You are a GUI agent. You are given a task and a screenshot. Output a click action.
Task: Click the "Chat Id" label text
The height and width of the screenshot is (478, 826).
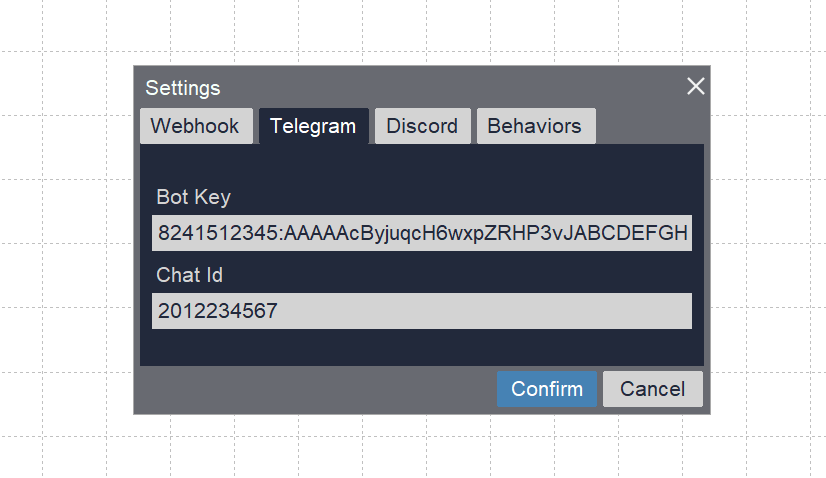click(x=191, y=274)
